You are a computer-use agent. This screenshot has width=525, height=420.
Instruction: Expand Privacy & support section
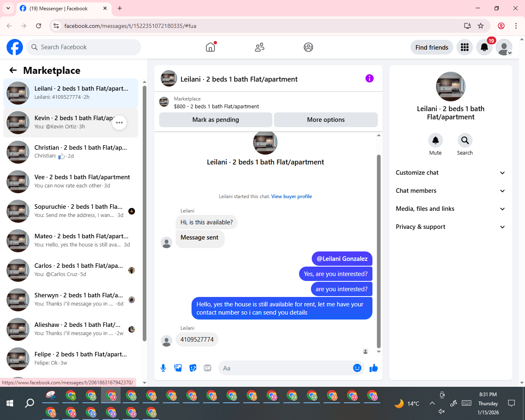pos(450,227)
